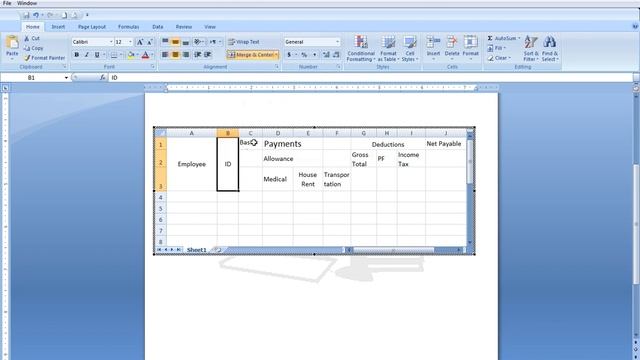Open the File menu
Viewport: 640px width, 360px height.
(x=7, y=3)
